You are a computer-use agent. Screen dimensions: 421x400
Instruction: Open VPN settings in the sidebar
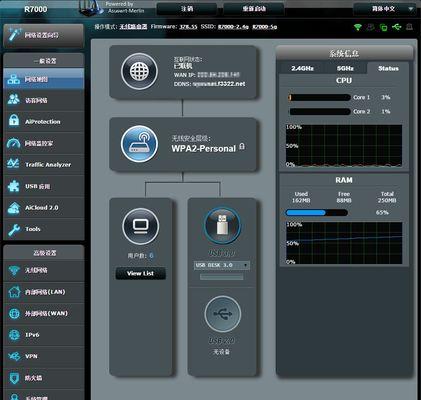(44, 356)
